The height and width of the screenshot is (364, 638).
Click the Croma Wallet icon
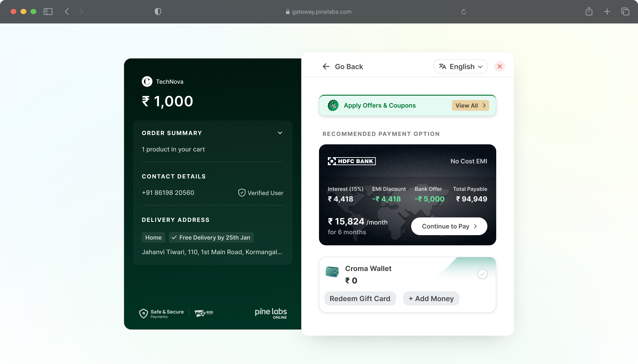coord(332,272)
